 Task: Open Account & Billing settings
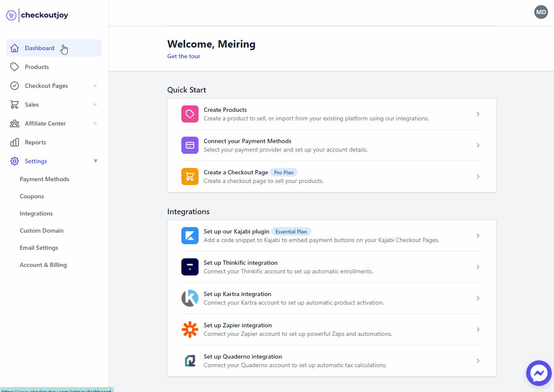pyautogui.click(x=43, y=265)
